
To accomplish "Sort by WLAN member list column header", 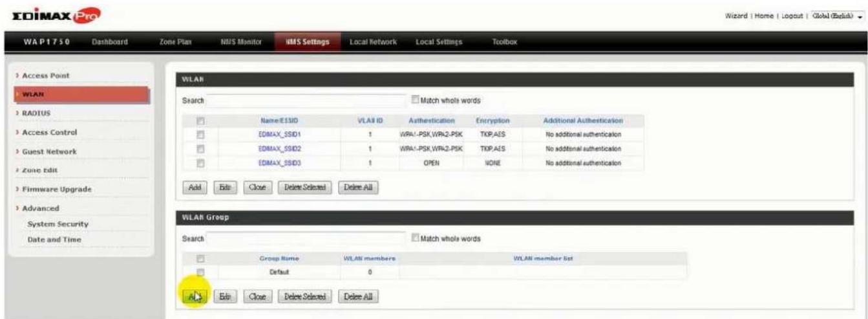I will pos(543,259).
